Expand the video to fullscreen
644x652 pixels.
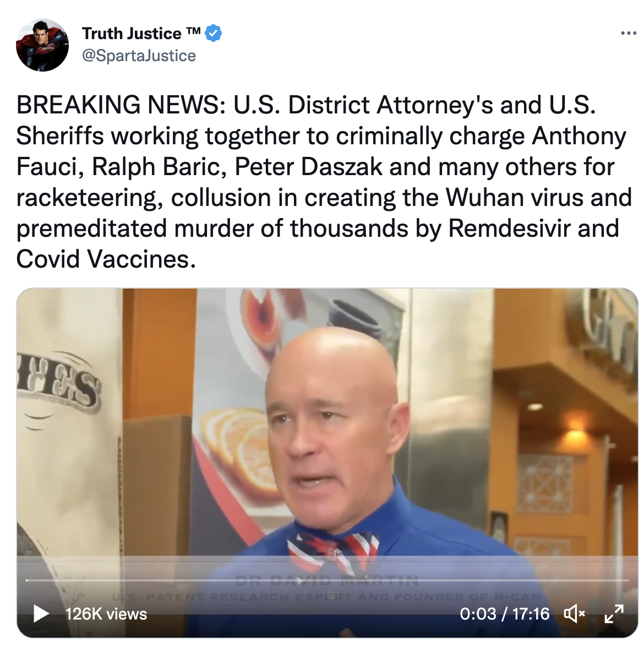[614, 613]
